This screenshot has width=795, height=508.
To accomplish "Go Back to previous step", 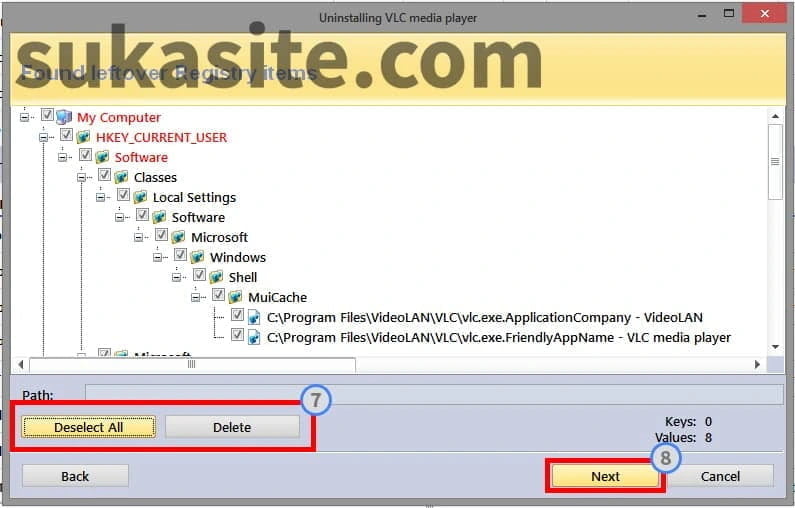I will (x=75, y=477).
